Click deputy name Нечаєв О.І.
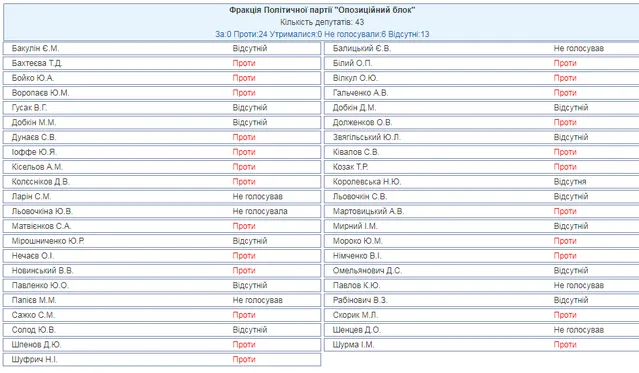639x373 pixels. pyautogui.click(x=33, y=256)
